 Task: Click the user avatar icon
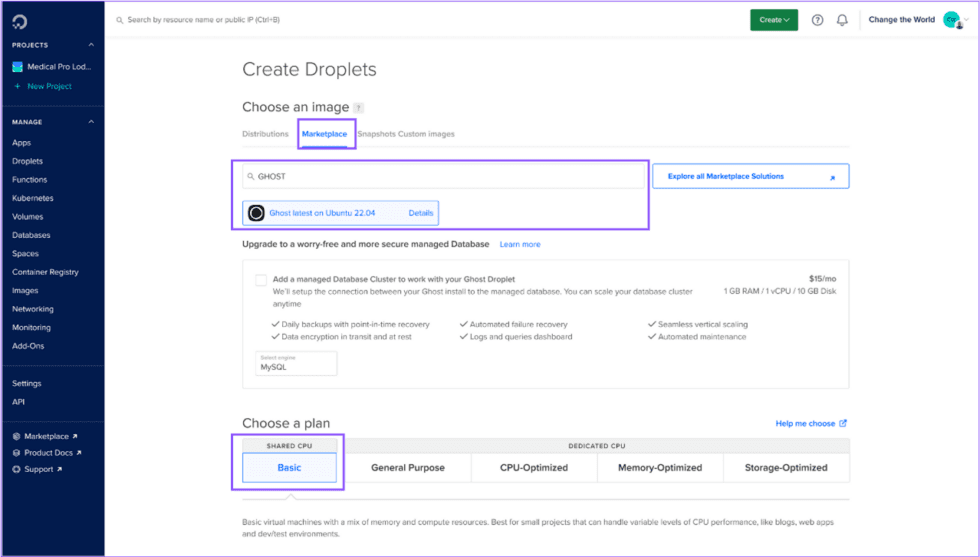[x=951, y=20]
